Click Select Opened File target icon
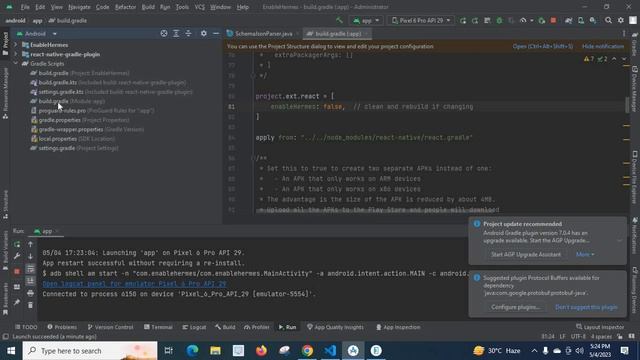Viewport: 640px width, 360px height. pyautogui.click(x=164, y=33)
